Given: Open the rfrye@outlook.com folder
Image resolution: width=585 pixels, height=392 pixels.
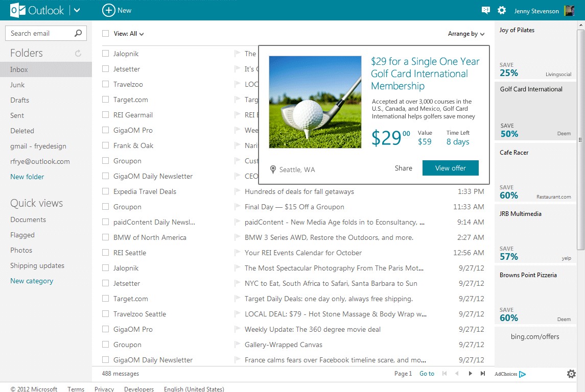Looking at the screenshot, I should pyautogui.click(x=40, y=161).
